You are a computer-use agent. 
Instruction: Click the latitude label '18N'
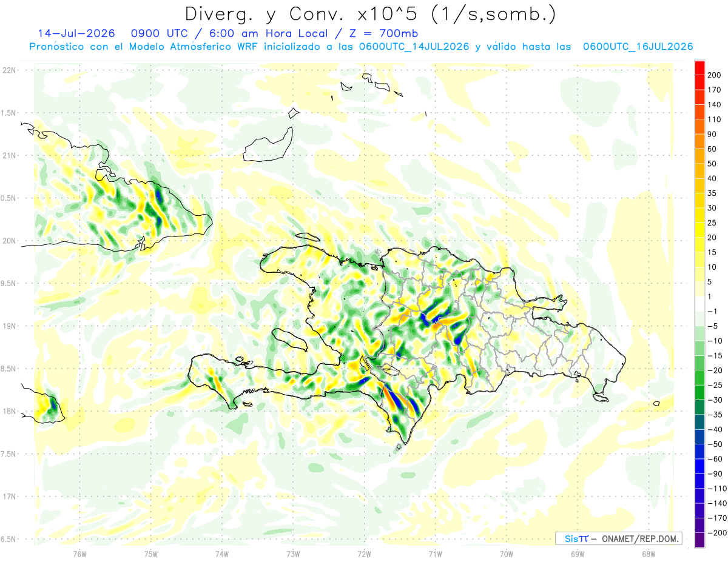(x=8, y=411)
